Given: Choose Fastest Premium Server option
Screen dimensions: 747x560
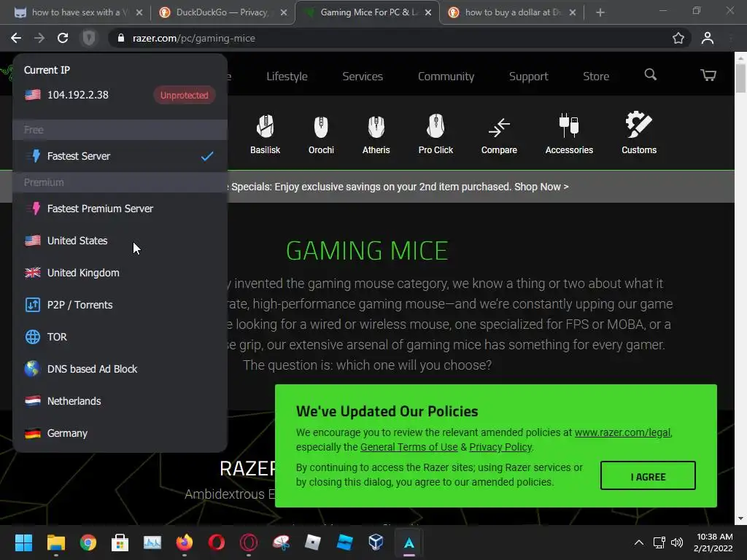Looking at the screenshot, I should pos(120,209).
